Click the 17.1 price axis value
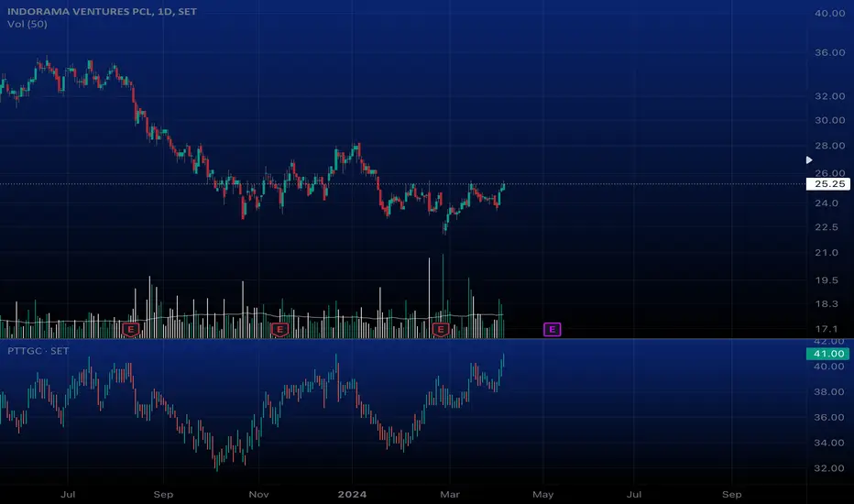This screenshot has width=854, height=504. pos(827,329)
